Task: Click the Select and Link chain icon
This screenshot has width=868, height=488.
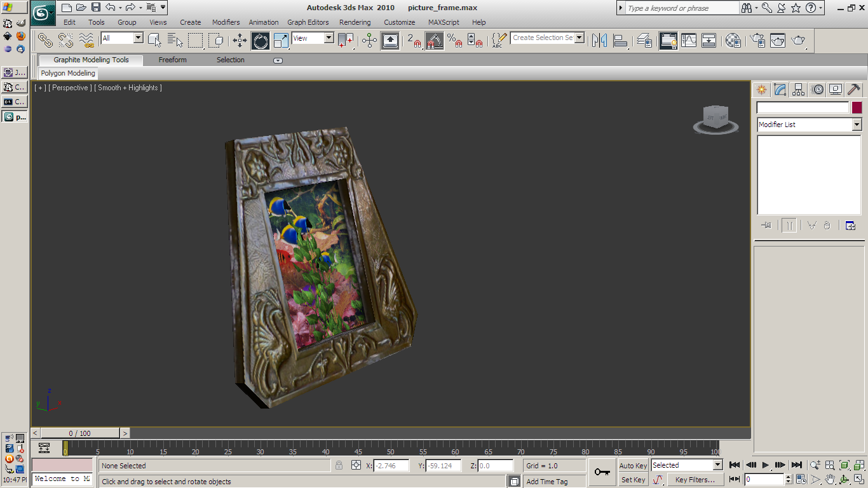Action: [x=45, y=41]
